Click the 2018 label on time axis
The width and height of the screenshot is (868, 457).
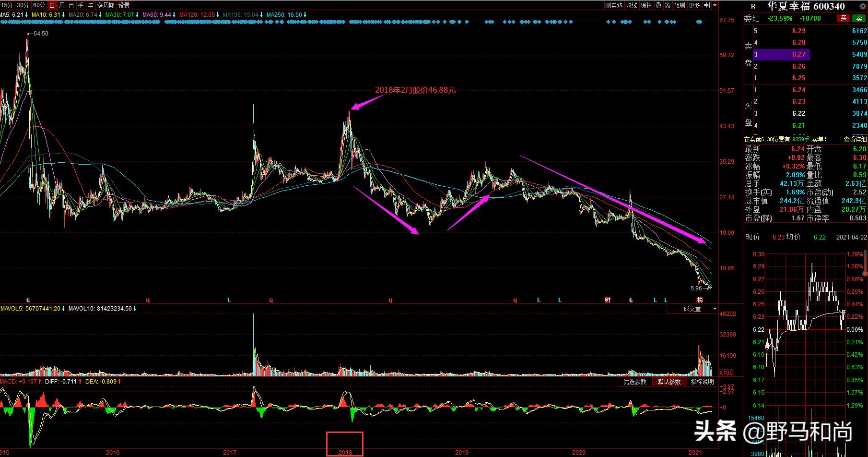(x=345, y=453)
